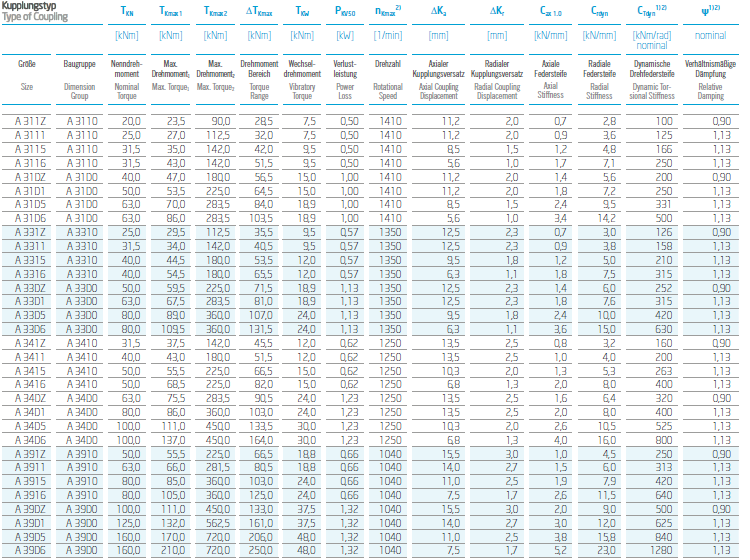
Task: Click size cell 'A 39D1'
Action: tap(30, 523)
